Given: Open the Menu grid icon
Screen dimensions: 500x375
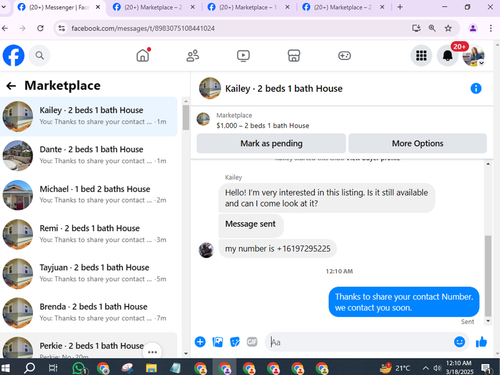Looking at the screenshot, I should tap(421, 55).
